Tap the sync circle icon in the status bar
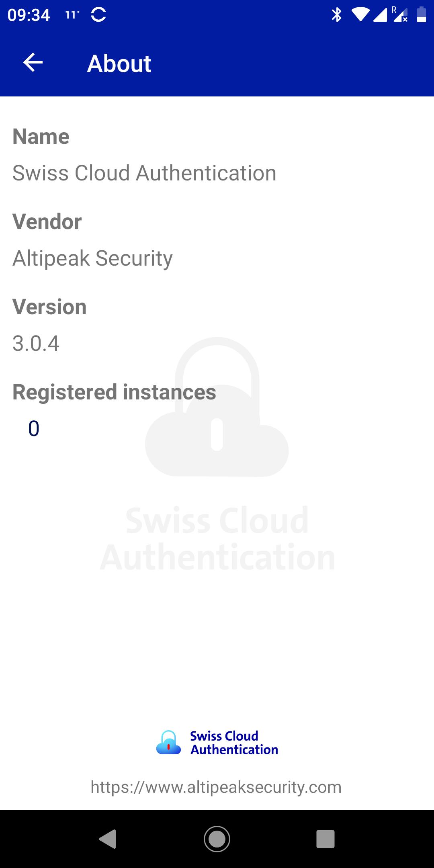434x868 pixels. (98, 15)
